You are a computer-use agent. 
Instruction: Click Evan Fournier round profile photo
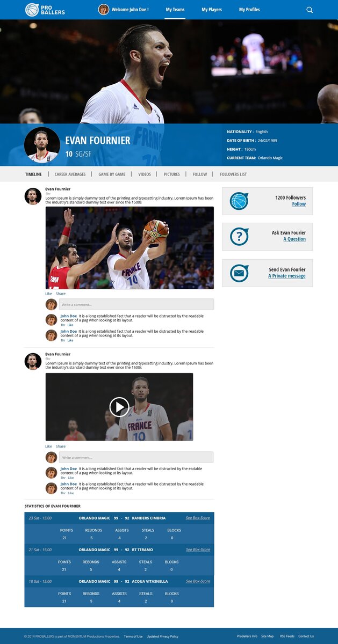click(x=42, y=145)
